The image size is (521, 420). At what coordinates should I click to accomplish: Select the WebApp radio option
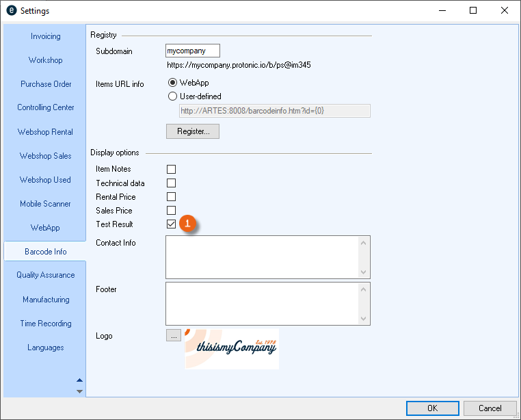pyautogui.click(x=172, y=83)
